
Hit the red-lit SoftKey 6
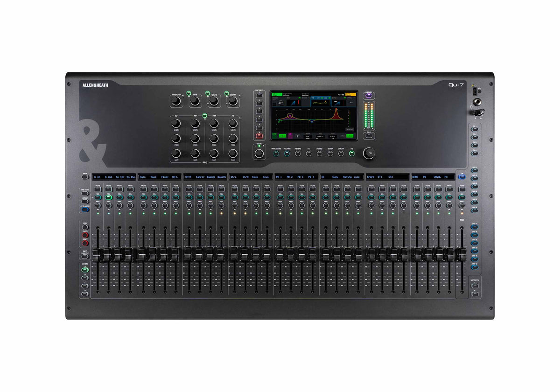259,136
